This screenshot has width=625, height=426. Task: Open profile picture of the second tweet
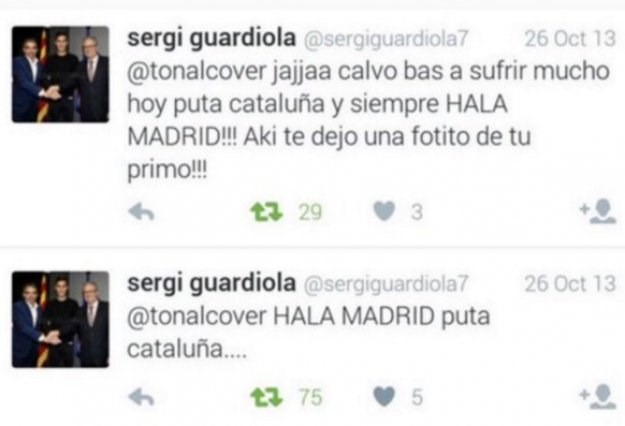tap(60, 319)
